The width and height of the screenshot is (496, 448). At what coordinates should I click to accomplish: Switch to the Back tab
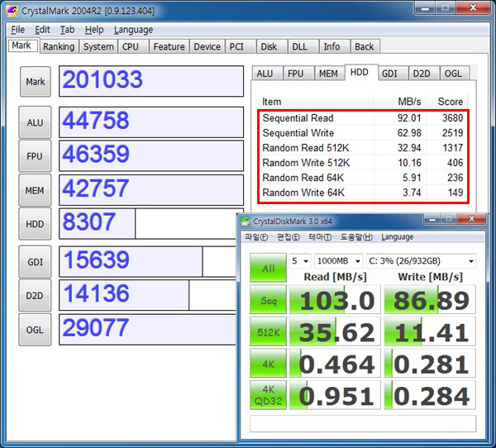click(x=364, y=46)
